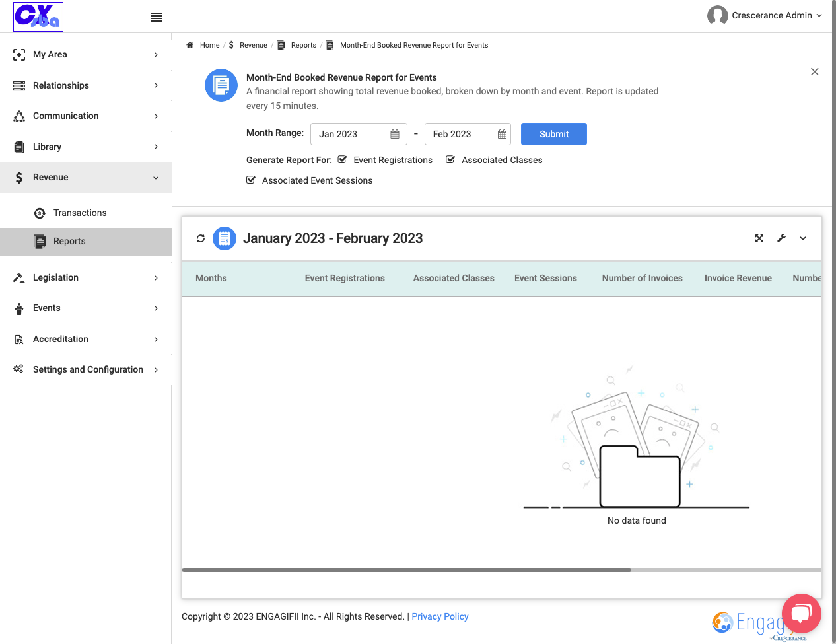Select Reports under Revenue
Screen dimensions: 836x644
(x=86, y=242)
